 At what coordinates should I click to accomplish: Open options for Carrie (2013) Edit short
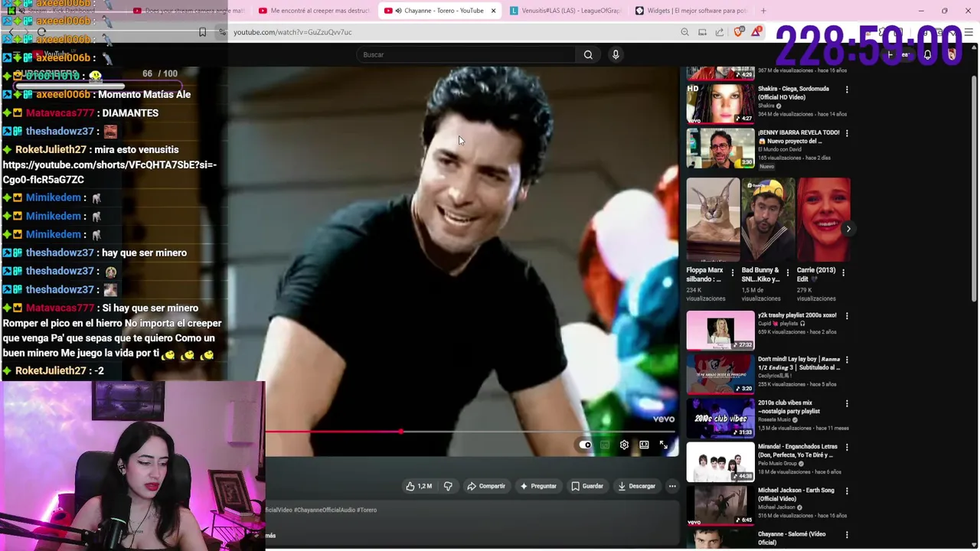(843, 272)
